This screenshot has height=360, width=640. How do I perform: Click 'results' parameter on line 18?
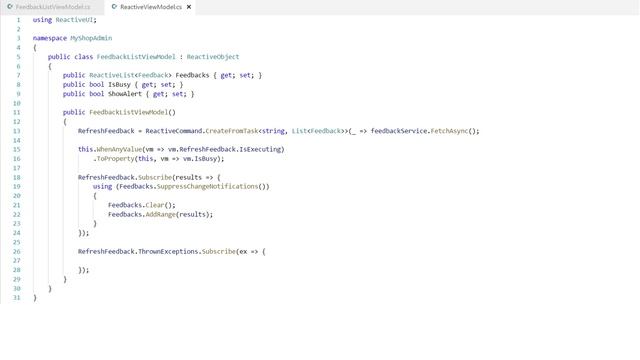[x=189, y=178]
